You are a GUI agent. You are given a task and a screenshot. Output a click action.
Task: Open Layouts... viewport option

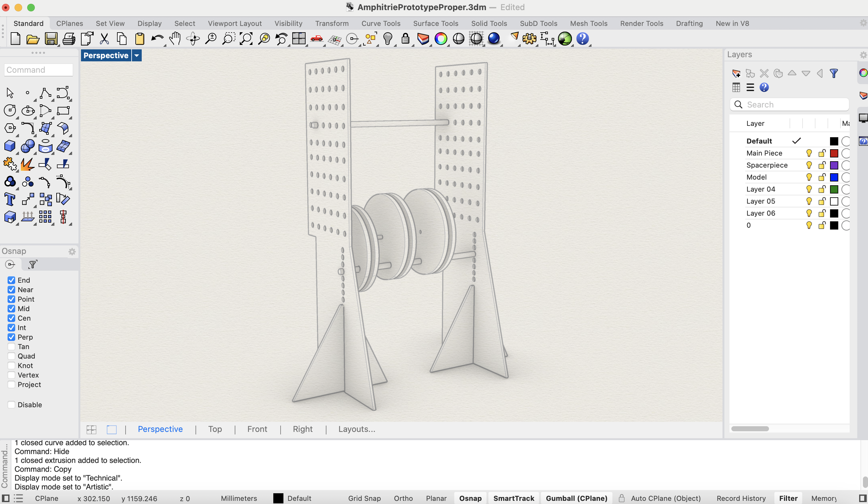[x=356, y=429]
